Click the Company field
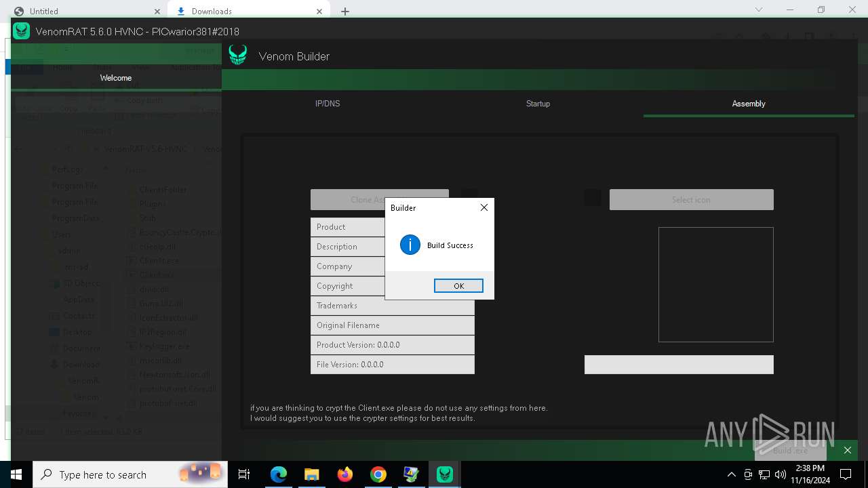This screenshot has width=868, height=488. pyautogui.click(x=392, y=266)
